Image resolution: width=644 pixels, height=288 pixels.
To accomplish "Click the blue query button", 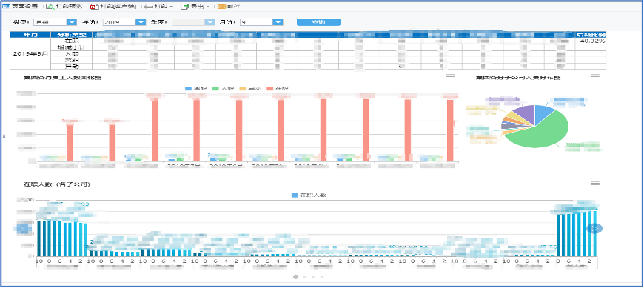I will (x=318, y=22).
